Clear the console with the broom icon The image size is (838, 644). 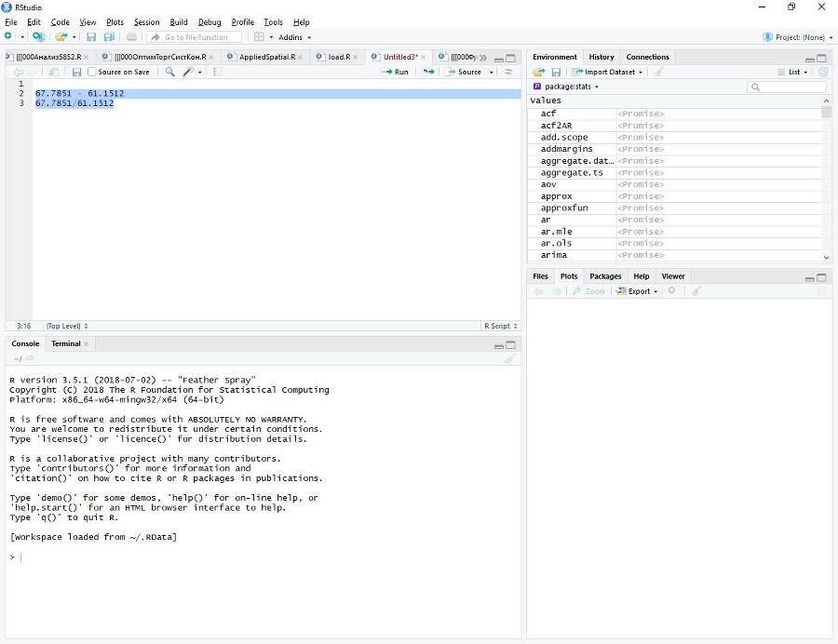click(509, 358)
